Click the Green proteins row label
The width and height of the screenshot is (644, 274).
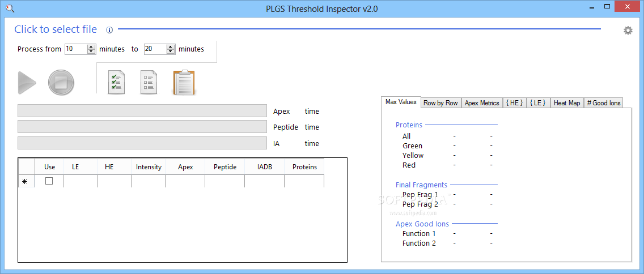pos(412,145)
